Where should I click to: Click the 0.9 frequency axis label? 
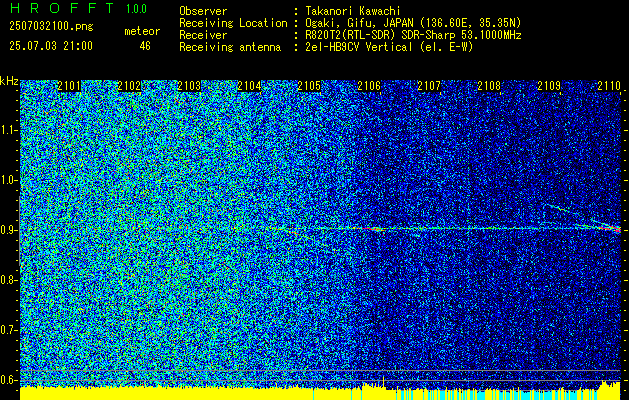(8, 230)
